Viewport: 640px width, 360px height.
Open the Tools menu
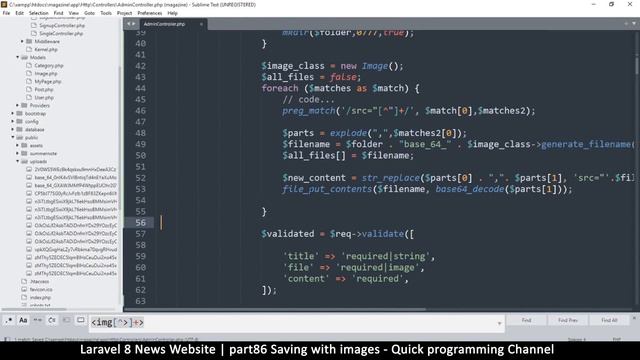click(x=106, y=13)
